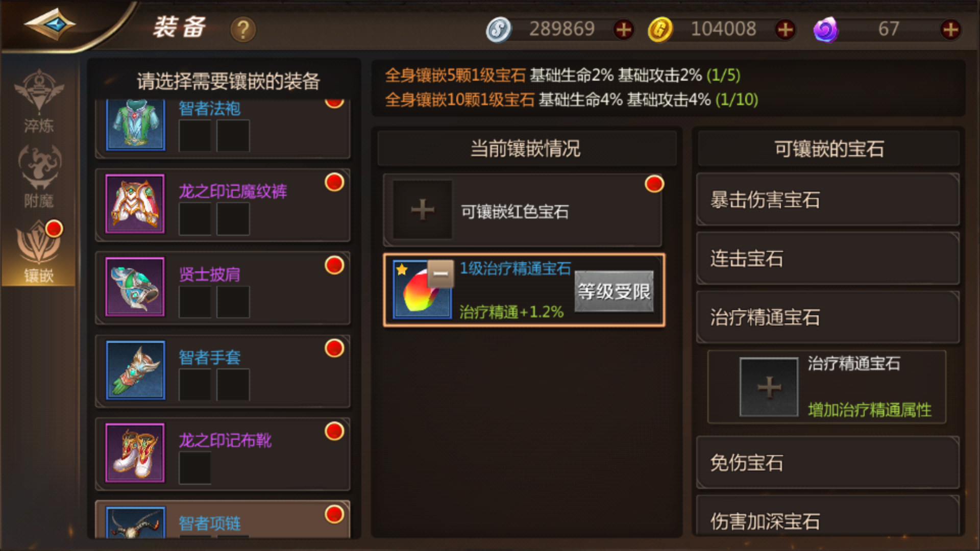Expand the 免伤宝石 category
980x551 pixels.
[828, 463]
